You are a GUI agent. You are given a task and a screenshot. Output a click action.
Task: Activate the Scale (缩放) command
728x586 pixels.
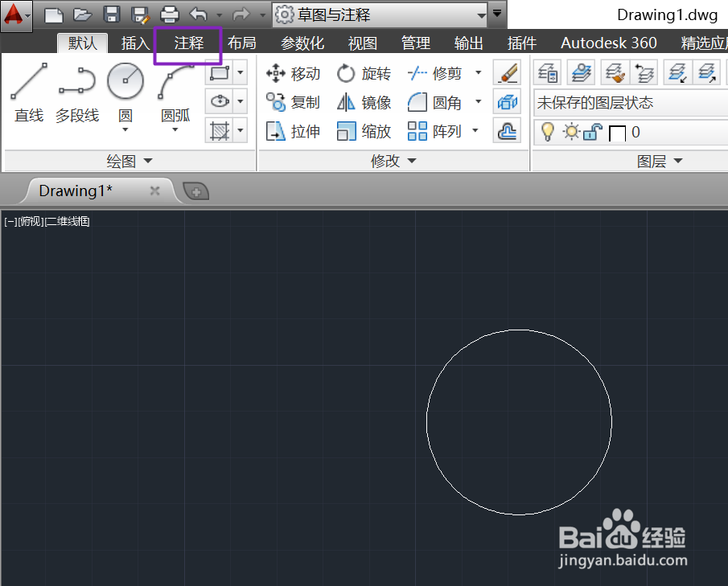pos(364,131)
